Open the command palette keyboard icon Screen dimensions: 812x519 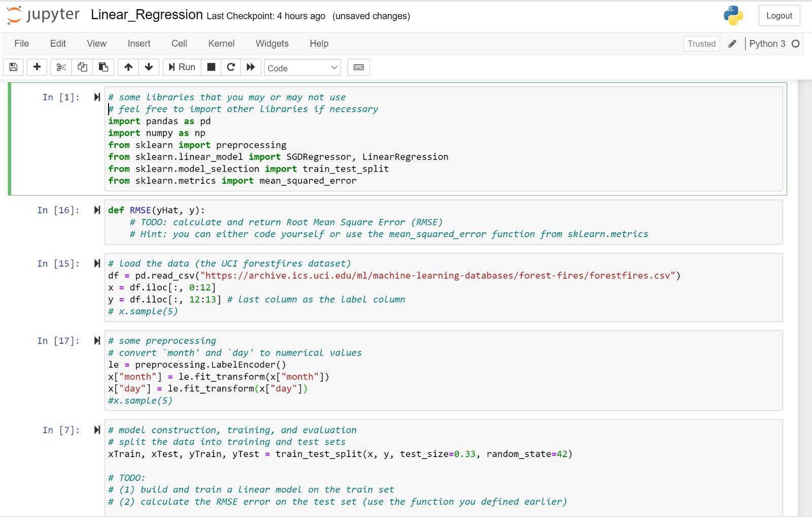click(x=358, y=67)
